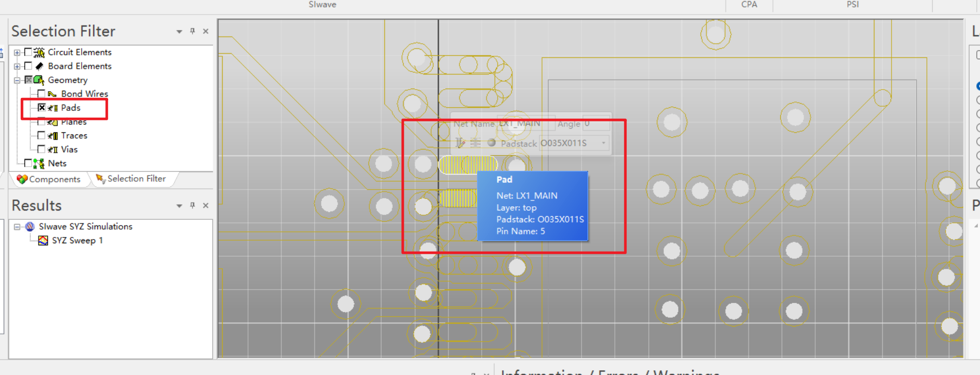
Task: Close the Selection Filter panel
Action: pos(206,31)
